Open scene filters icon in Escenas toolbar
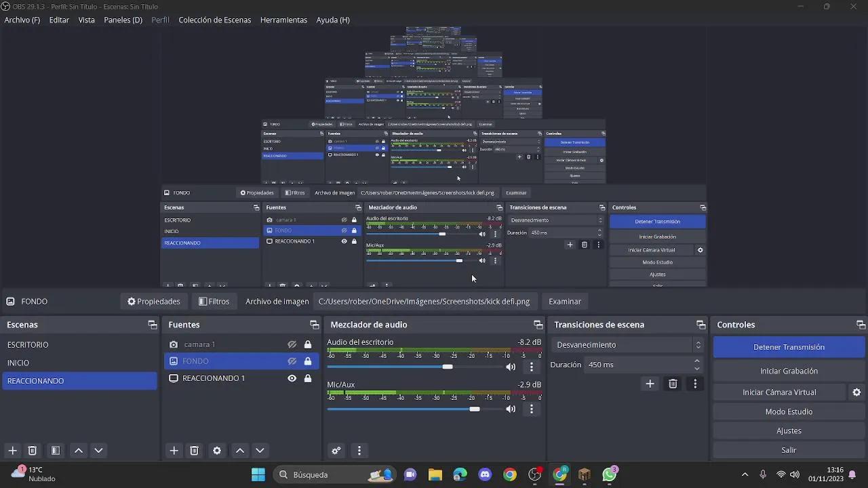Image resolution: width=868 pixels, height=488 pixels. (56, 451)
